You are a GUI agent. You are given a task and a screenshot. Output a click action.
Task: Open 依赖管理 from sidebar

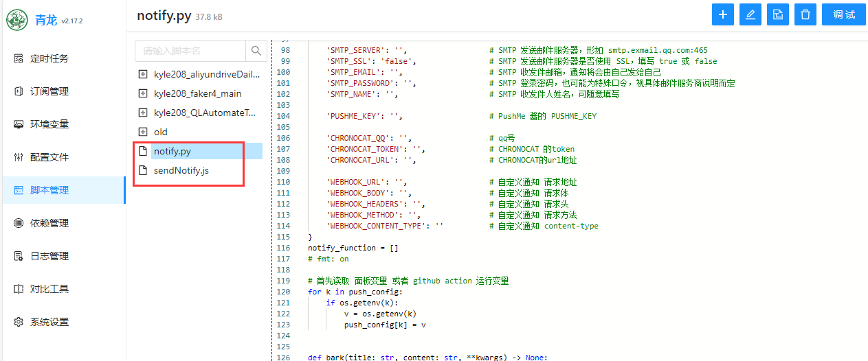(49, 223)
